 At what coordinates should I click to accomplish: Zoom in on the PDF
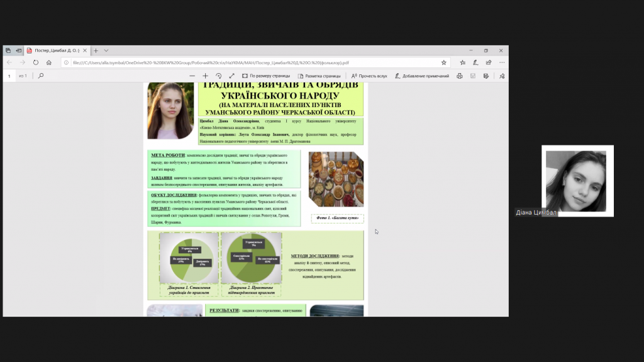[x=206, y=76]
